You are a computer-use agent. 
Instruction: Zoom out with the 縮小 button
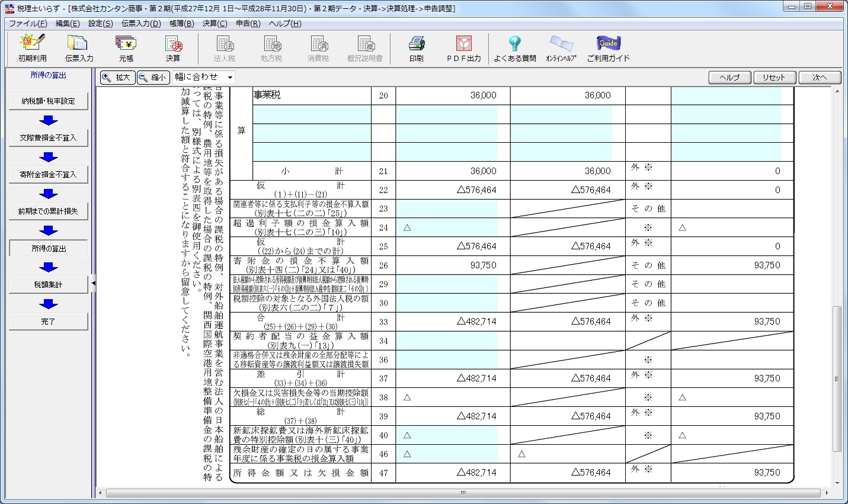coord(153,78)
